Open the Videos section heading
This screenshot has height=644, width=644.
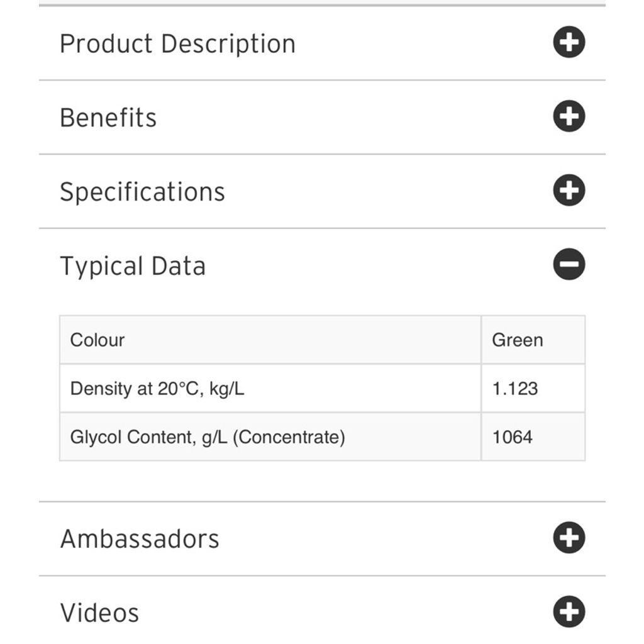click(99, 613)
